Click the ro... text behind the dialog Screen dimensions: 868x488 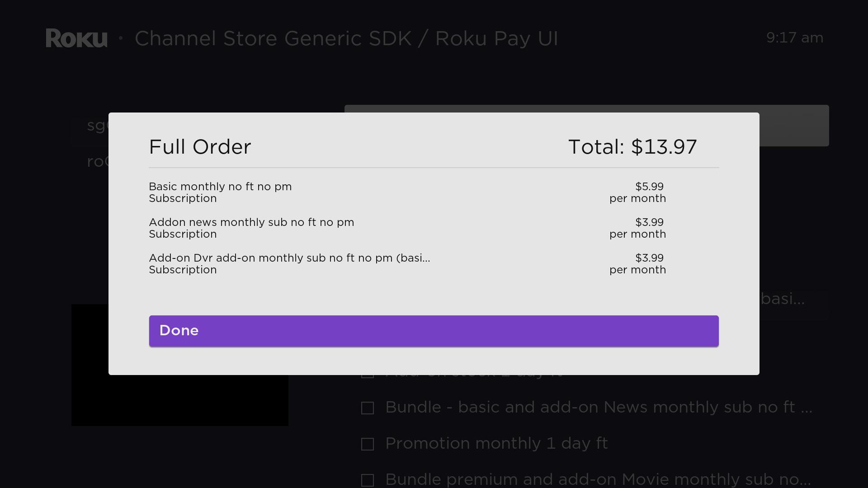(x=96, y=161)
